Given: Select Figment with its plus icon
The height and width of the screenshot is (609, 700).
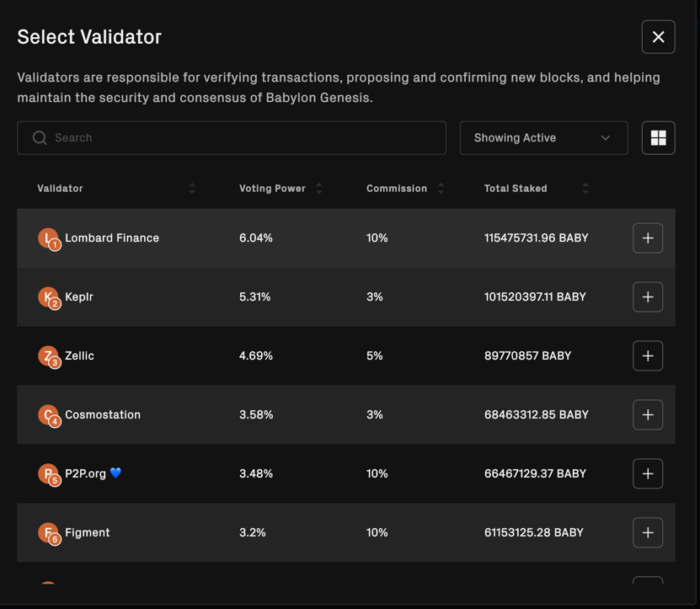Looking at the screenshot, I should point(648,533).
